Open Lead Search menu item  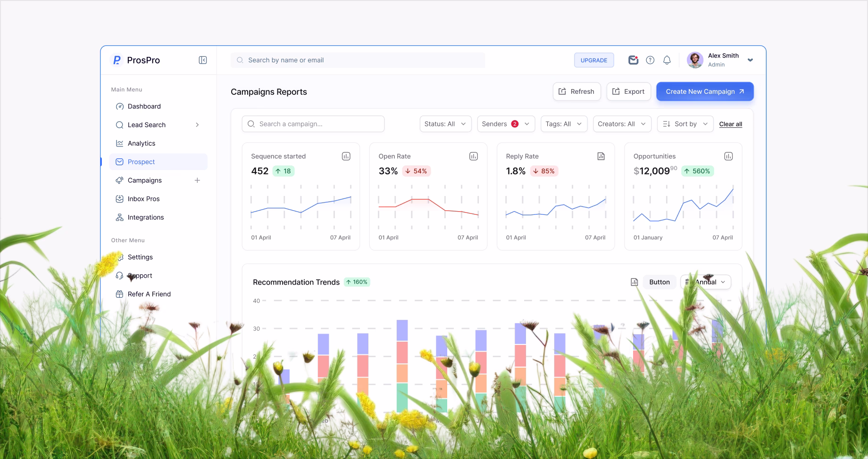[159, 125]
